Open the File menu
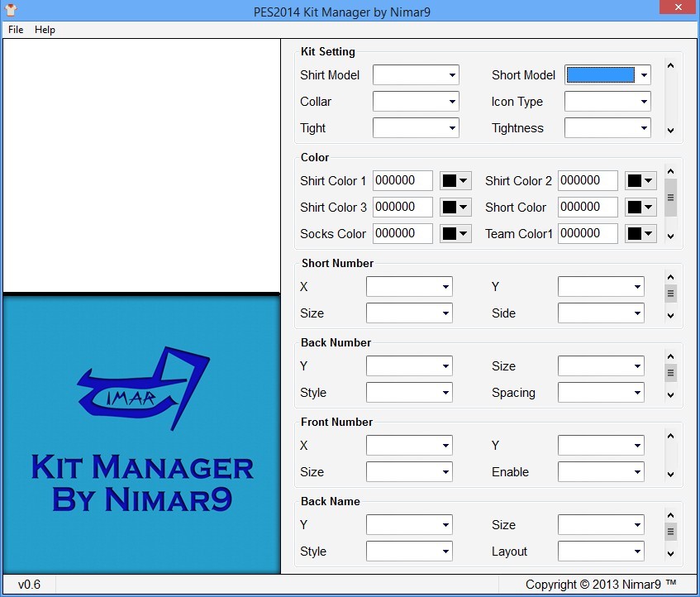The image size is (700, 597). tap(16, 30)
